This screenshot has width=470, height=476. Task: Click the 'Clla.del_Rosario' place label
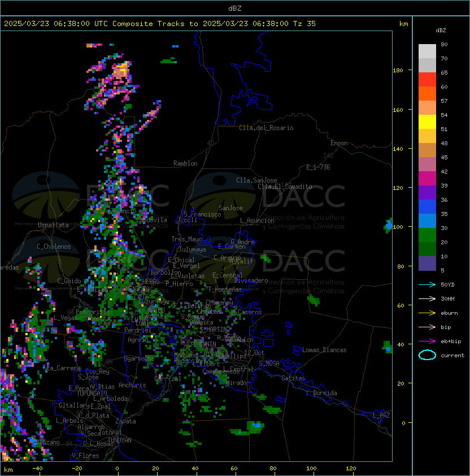click(x=266, y=128)
